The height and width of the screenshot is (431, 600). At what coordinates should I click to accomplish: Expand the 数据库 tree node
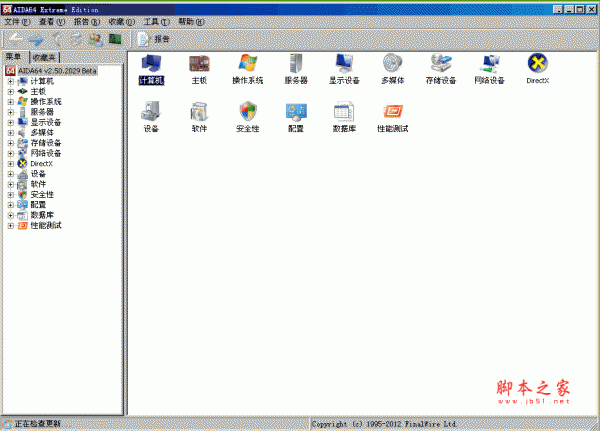[11, 216]
